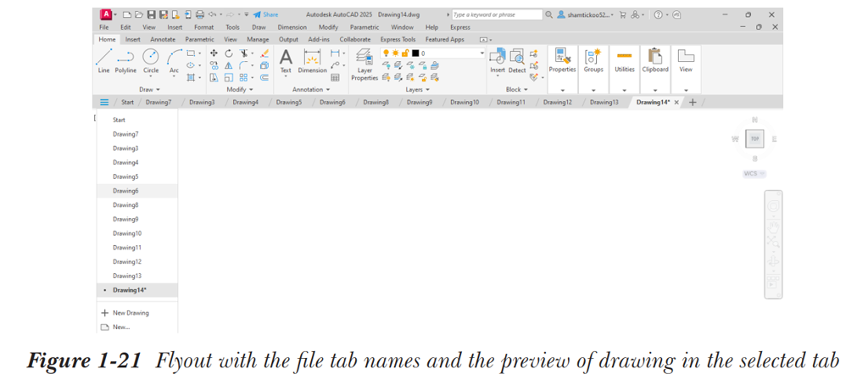Click the Table icon in Annotation panel
Image resolution: width=868 pixels, height=380 pixels.
[335, 77]
